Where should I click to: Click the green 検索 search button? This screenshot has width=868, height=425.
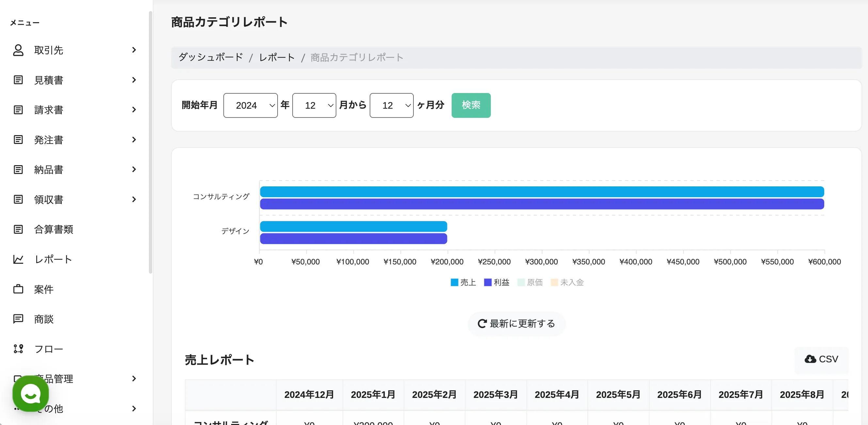click(471, 105)
